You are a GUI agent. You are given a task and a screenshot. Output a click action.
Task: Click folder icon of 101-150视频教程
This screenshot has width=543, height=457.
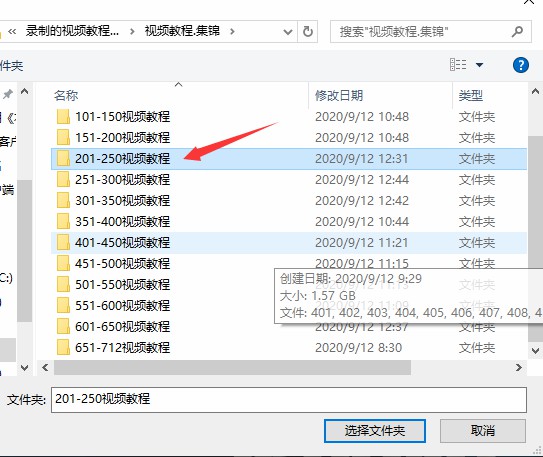point(63,117)
